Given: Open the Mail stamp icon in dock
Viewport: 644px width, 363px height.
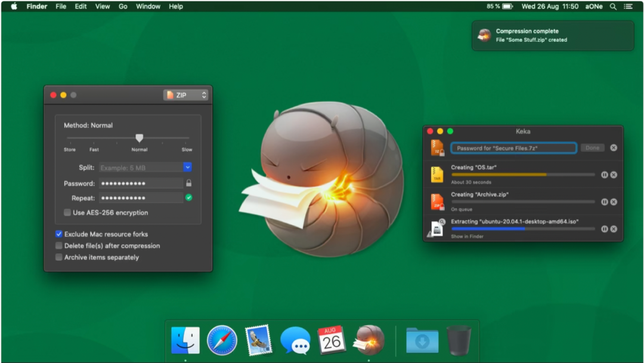Looking at the screenshot, I should [x=258, y=340].
